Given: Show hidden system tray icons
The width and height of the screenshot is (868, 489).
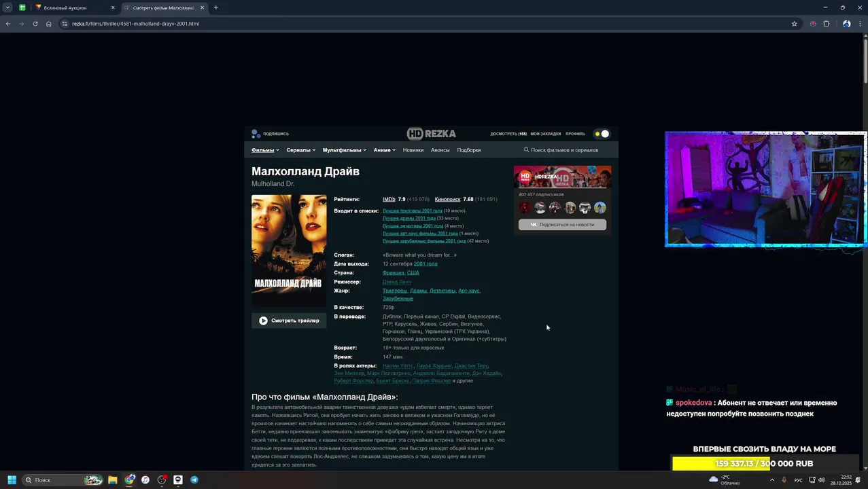Looking at the screenshot, I should point(772,480).
